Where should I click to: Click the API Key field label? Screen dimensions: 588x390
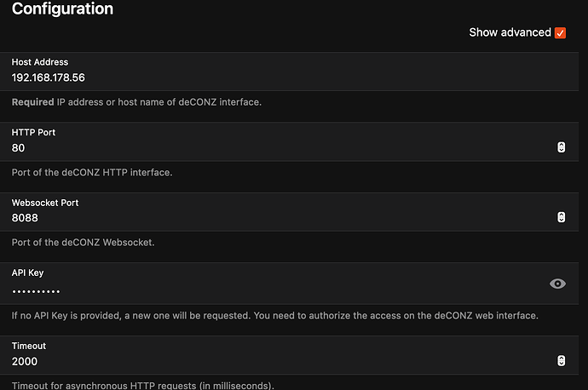click(28, 272)
